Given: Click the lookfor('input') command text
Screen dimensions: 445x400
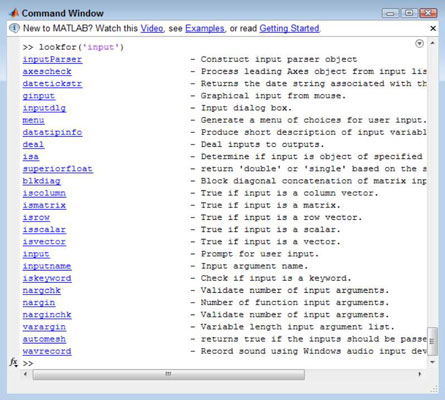Looking at the screenshot, I should (x=81, y=47).
